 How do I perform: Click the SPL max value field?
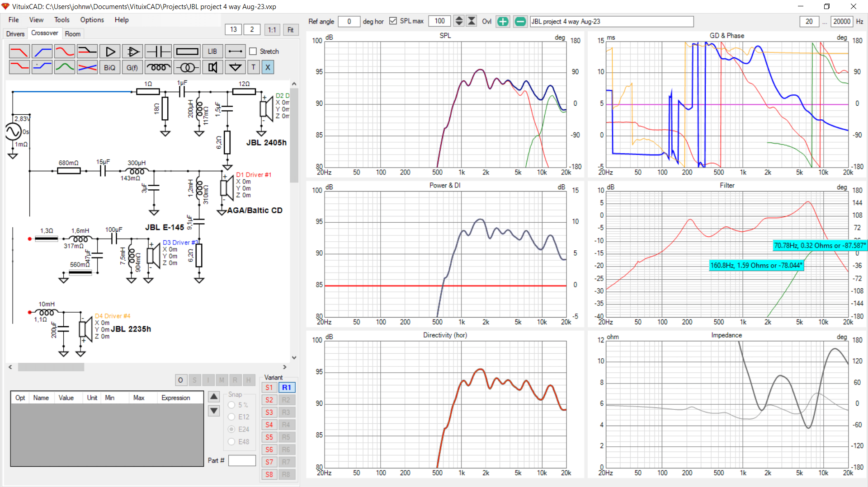click(440, 21)
